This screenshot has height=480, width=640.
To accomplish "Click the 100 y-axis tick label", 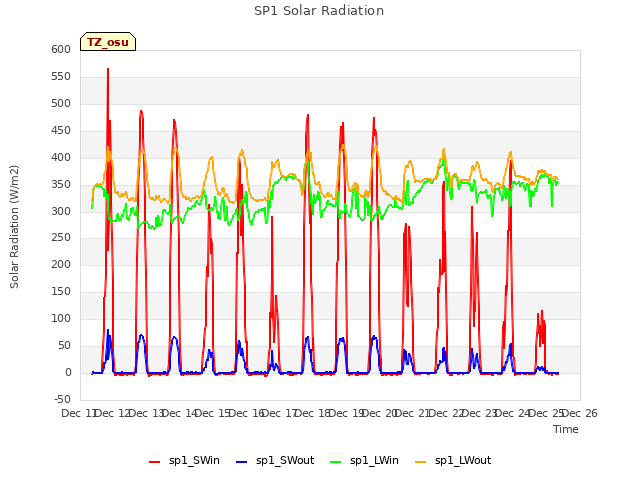I will click(61, 318).
